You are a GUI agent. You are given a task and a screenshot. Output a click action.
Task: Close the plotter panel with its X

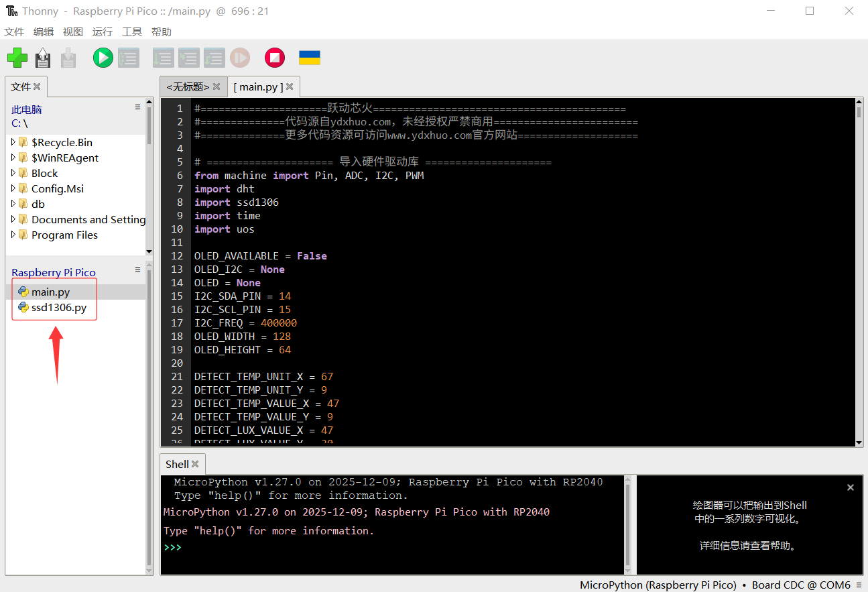point(850,487)
